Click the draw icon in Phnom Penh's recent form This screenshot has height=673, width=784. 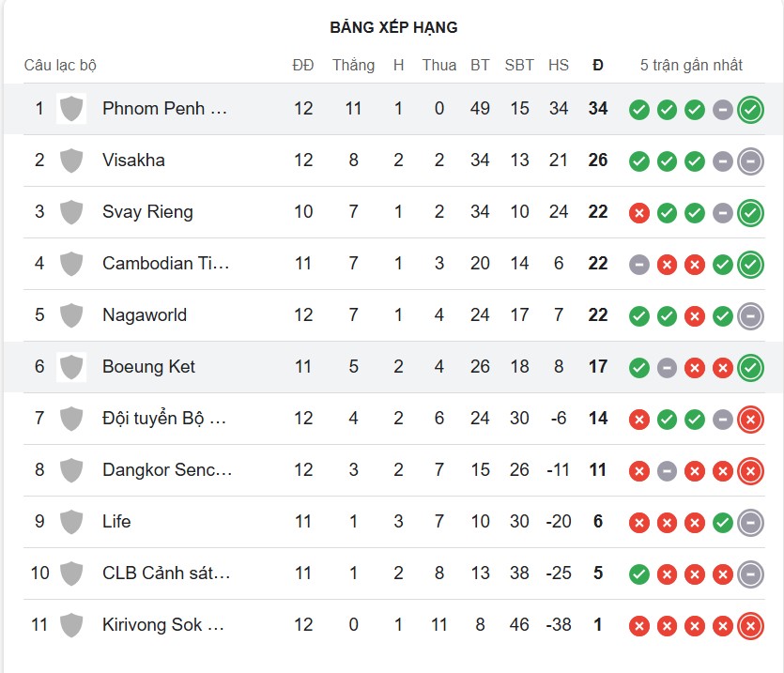723,108
